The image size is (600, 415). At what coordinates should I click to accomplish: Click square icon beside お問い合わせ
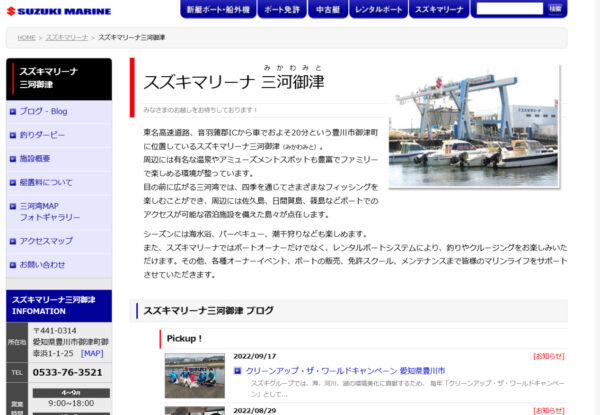tap(13, 265)
